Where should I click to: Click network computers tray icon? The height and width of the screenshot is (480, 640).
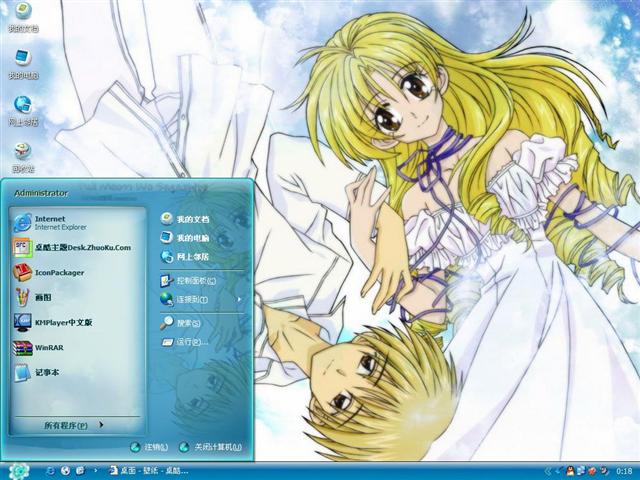click(x=581, y=471)
